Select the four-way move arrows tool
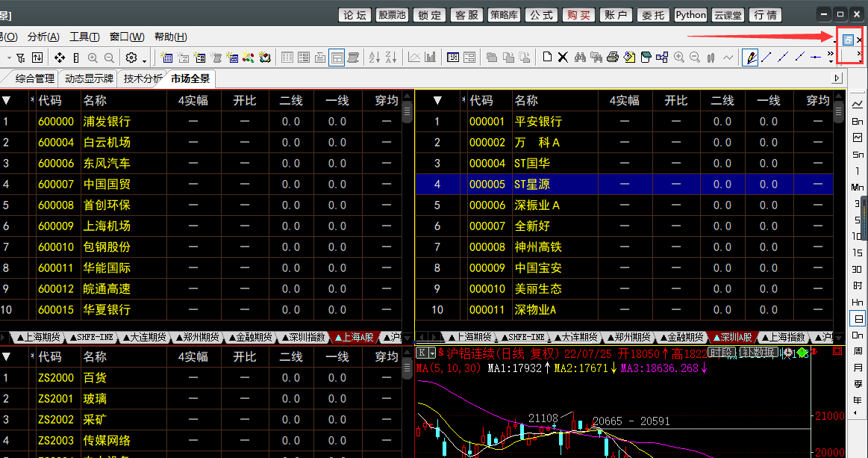 59,58
